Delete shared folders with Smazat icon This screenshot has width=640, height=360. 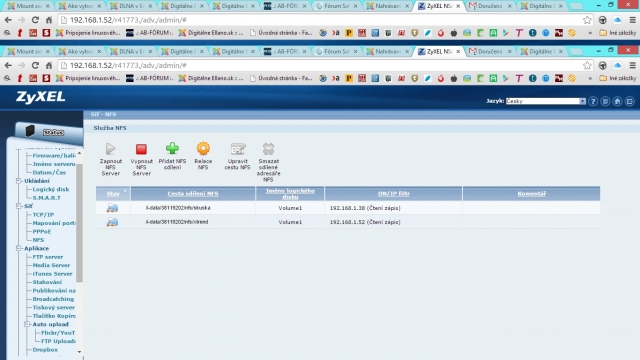click(x=268, y=149)
